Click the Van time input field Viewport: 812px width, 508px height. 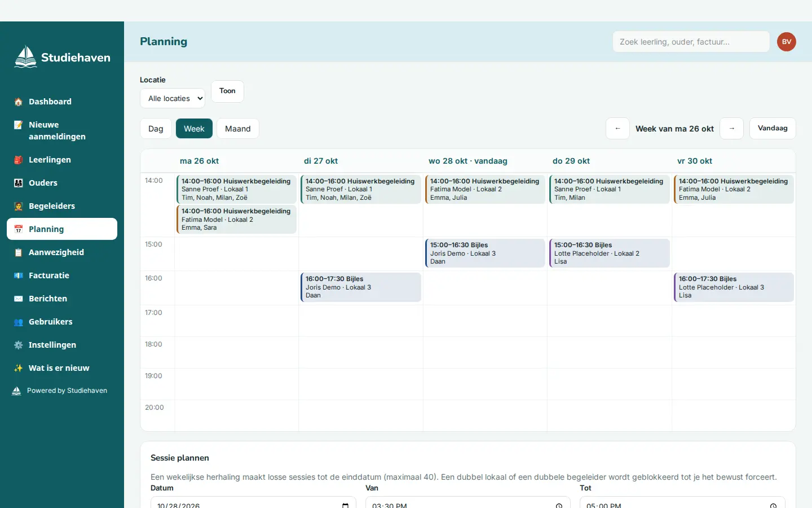click(x=468, y=502)
